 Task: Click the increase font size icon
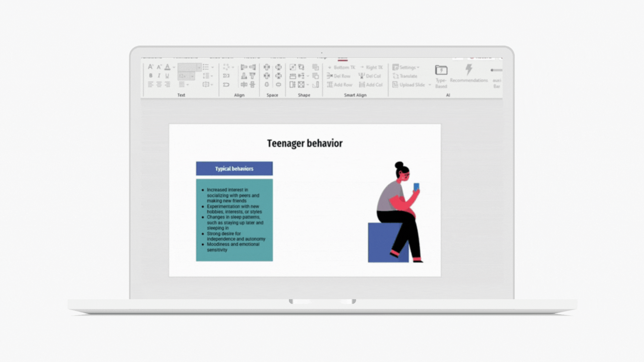point(151,67)
